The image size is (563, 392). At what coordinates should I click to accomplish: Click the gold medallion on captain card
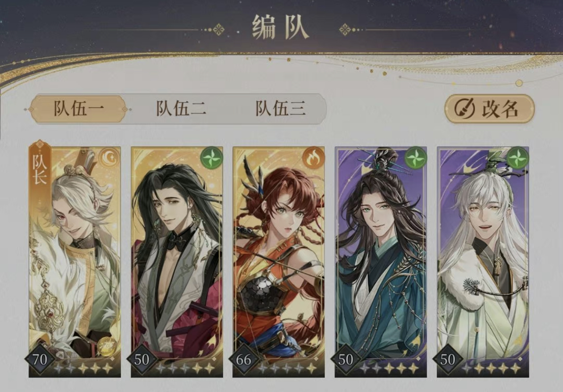(x=107, y=347)
